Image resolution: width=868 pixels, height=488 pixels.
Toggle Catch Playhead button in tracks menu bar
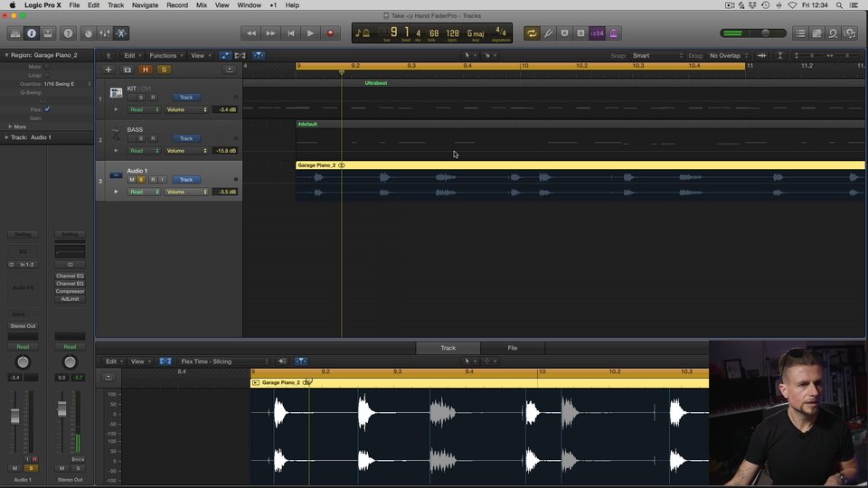point(259,55)
